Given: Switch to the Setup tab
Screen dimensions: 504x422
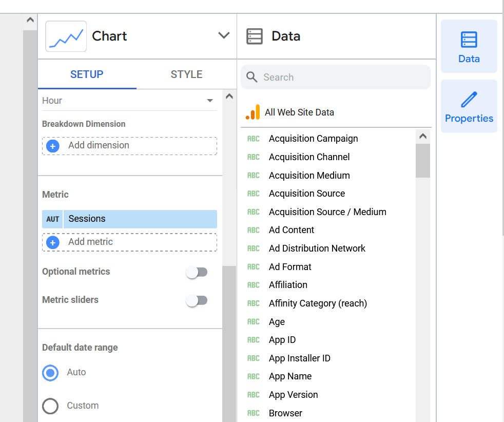Looking at the screenshot, I should tap(86, 74).
